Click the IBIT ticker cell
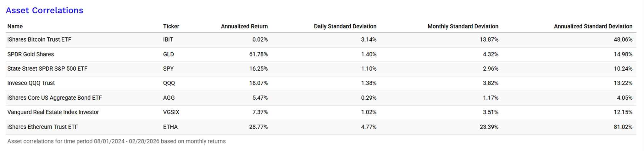Viewport: 644px width, 151px height. [168, 40]
